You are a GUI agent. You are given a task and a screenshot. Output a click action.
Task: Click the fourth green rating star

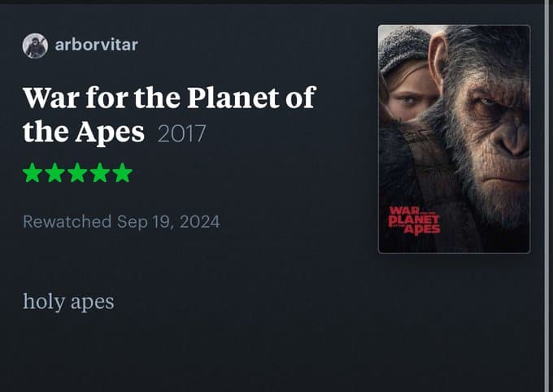99,172
